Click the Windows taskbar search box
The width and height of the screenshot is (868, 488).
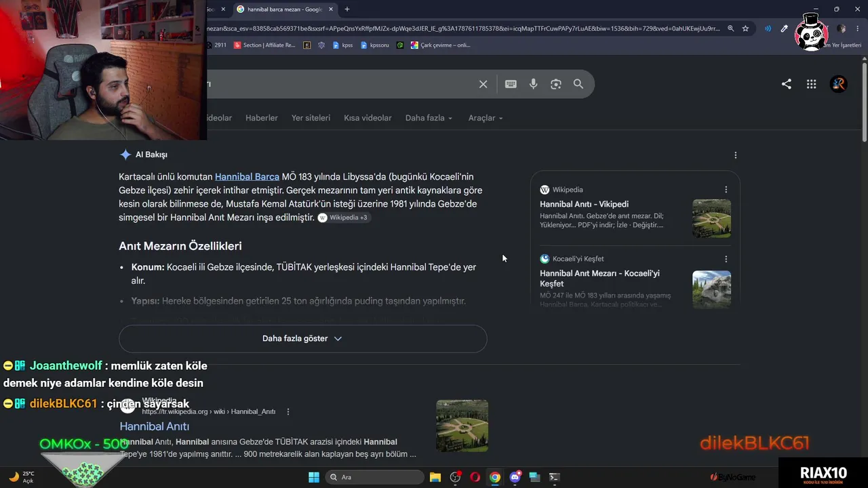click(x=373, y=477)
